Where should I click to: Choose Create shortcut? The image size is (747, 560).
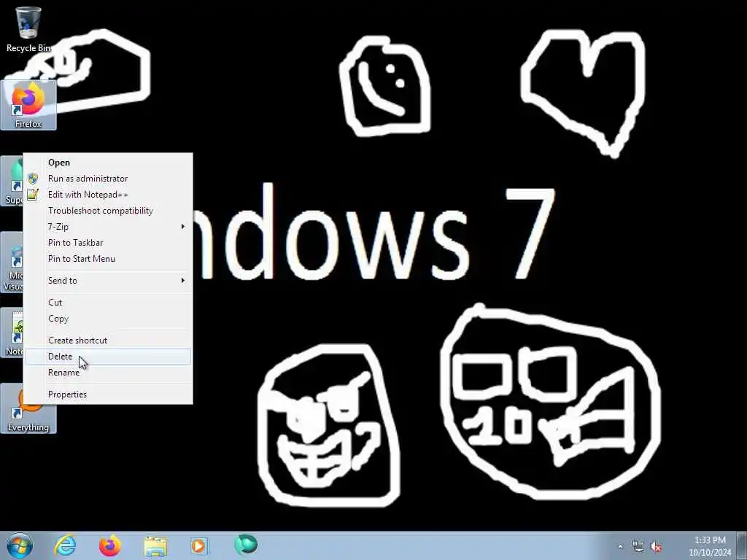(109, 341)
